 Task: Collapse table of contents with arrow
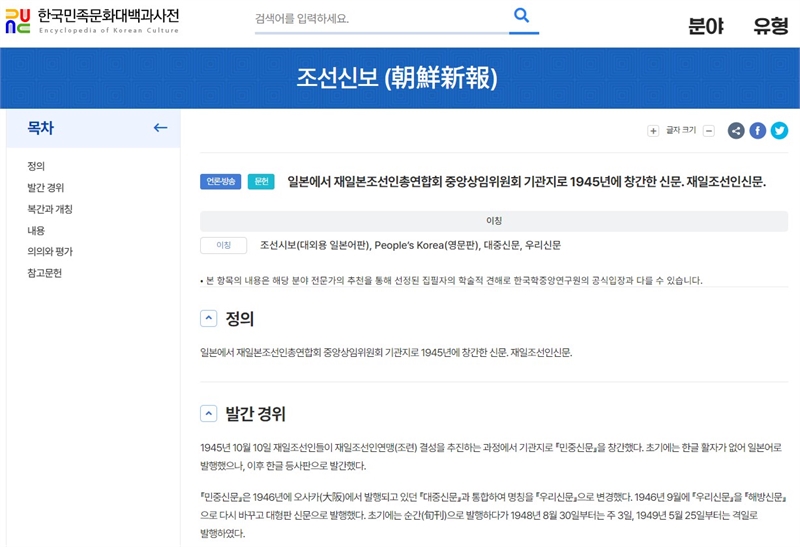160,128
